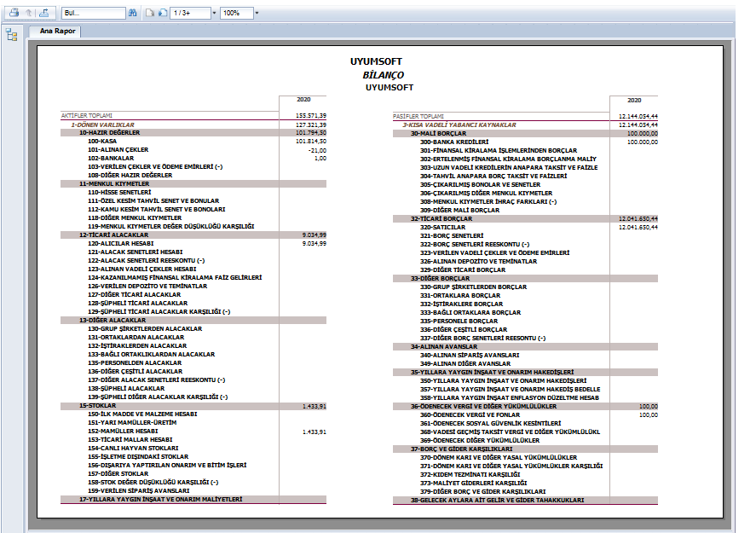Click the binoculars find icon

[132, 14]
